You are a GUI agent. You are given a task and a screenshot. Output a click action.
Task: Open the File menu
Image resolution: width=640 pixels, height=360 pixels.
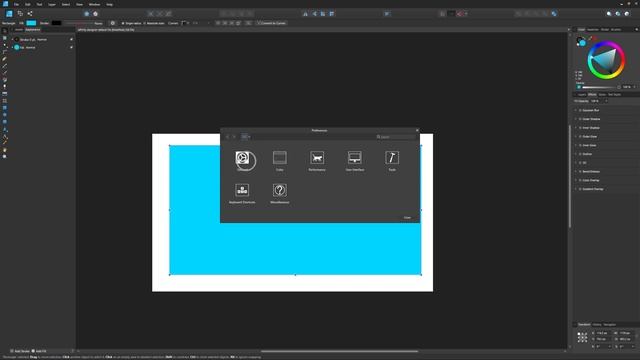point(16,4)
